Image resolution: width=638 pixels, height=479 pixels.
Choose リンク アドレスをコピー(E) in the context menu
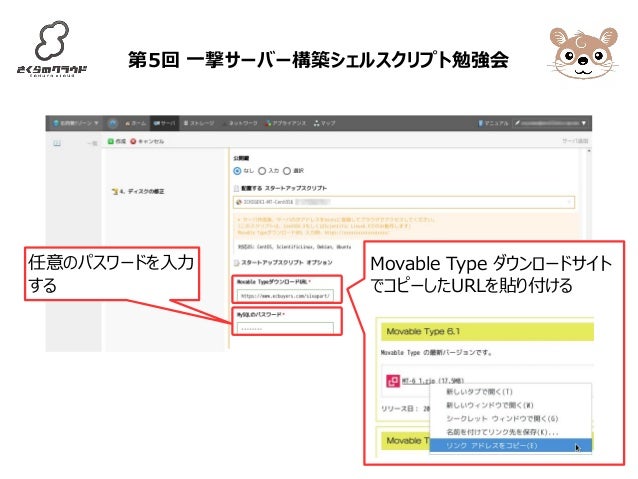510,446
